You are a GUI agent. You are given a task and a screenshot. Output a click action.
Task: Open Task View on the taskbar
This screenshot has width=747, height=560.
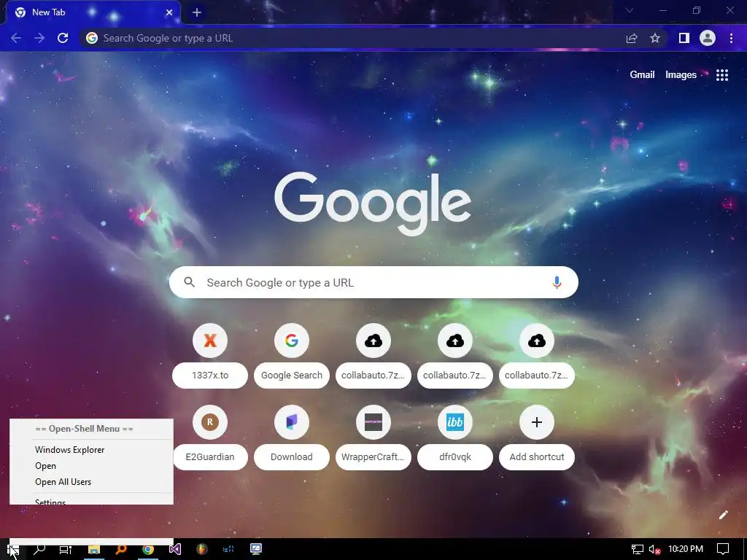pos(66,550)
